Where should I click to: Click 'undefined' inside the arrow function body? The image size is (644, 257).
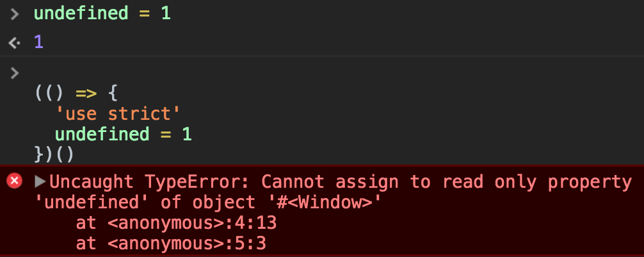[102, 135]
